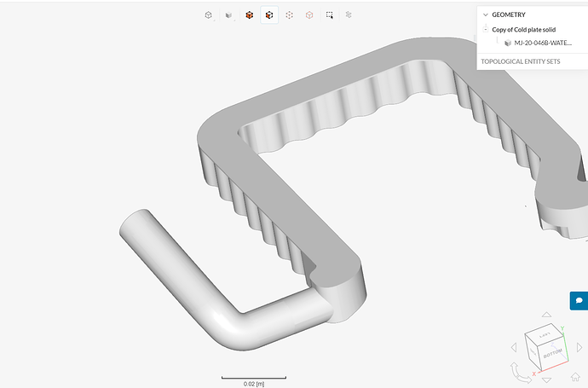Click the GEOMETRY panel heading
The width and height of the screenshot is (588, 388).
pyautogui.click(x=509, y=14)
